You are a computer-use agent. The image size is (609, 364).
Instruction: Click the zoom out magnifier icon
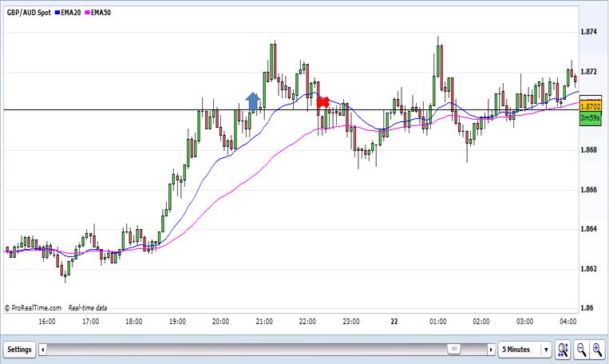coord(581,350)
